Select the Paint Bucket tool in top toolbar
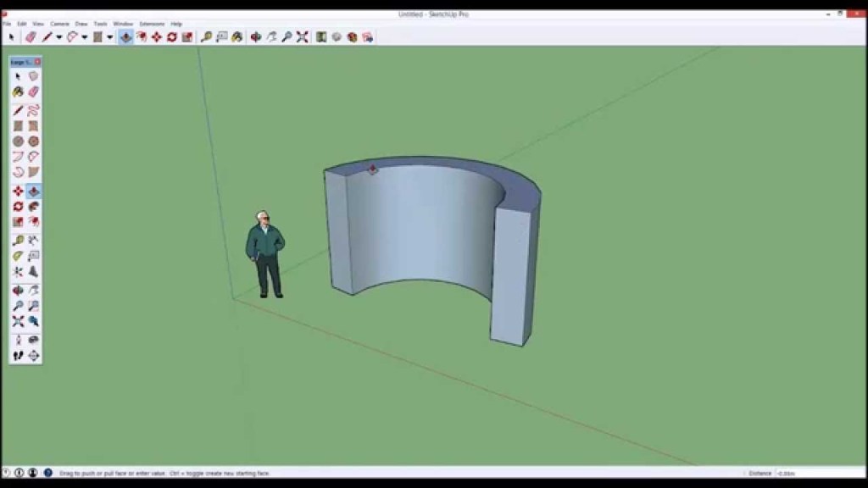The height and width of the screenshot is (488, 868). tap(236, 37)
